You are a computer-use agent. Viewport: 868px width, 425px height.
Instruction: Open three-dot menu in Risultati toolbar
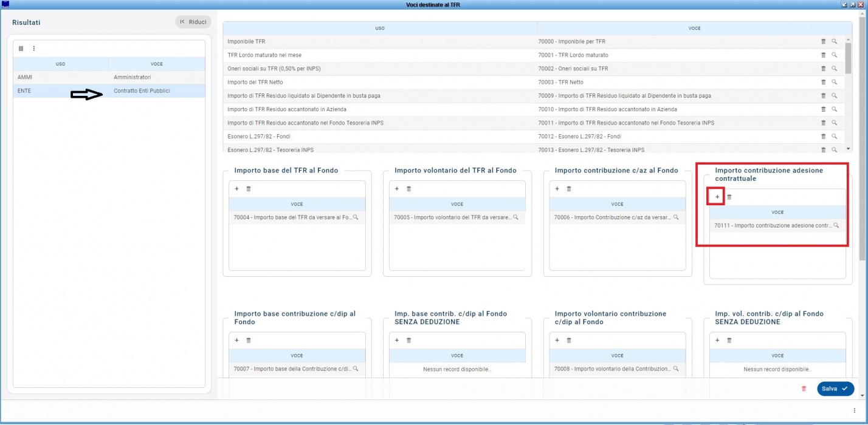click(x=34, y=49)
